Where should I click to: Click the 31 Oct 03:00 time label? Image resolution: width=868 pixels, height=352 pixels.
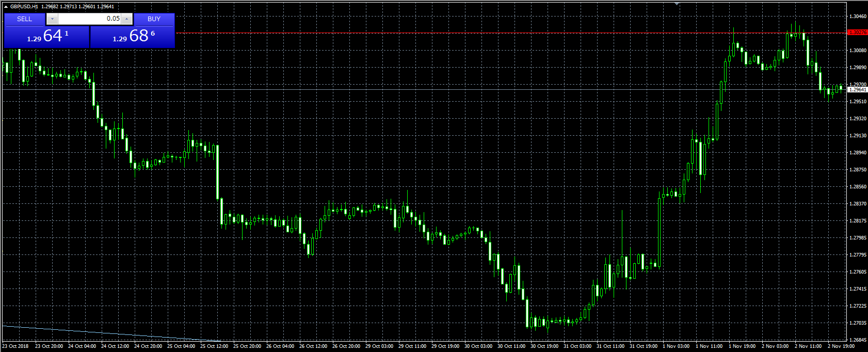point(577,346)
